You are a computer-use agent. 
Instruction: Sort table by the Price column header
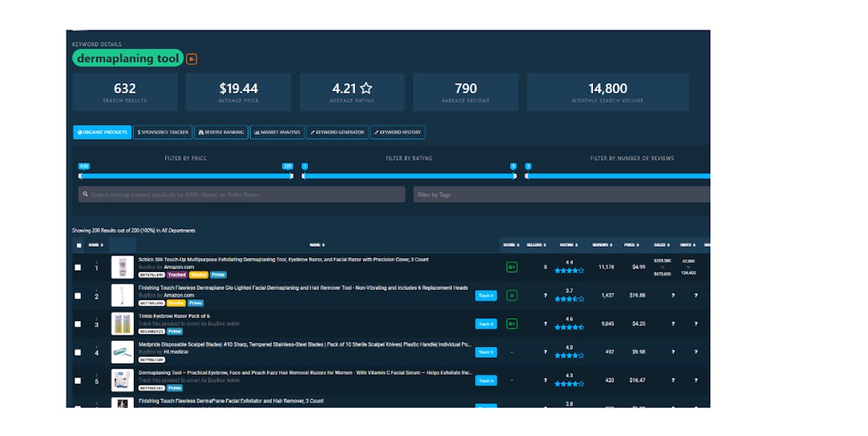pos(631,245)
